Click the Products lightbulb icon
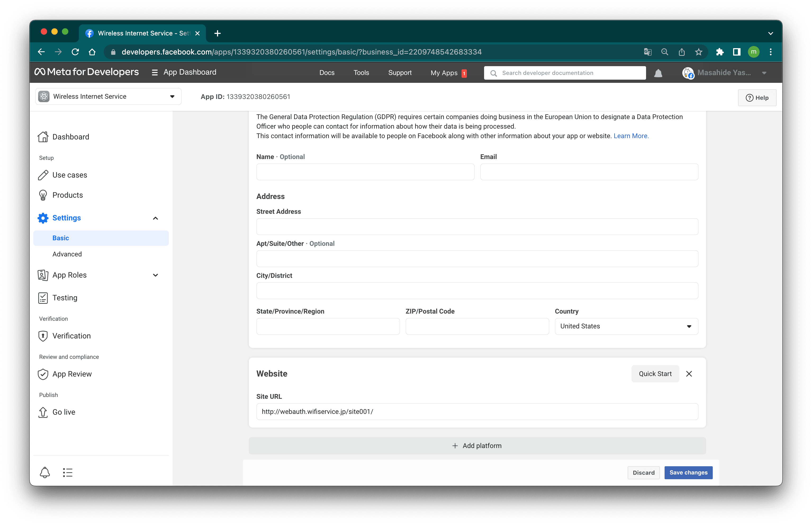This screenshot has height=525, width=812. 43,195
